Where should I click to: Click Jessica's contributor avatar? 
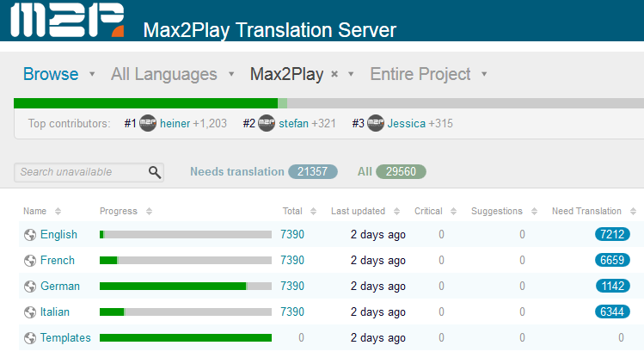pos(376,123)
